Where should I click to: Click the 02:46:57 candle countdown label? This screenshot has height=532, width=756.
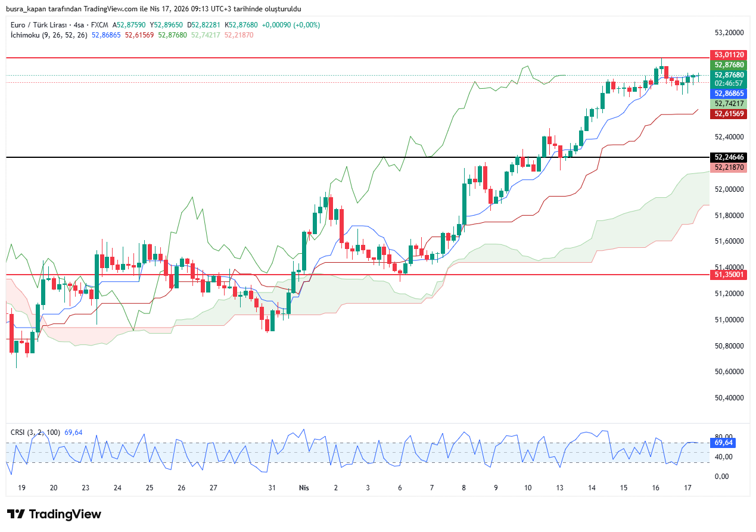click(729, 83)
